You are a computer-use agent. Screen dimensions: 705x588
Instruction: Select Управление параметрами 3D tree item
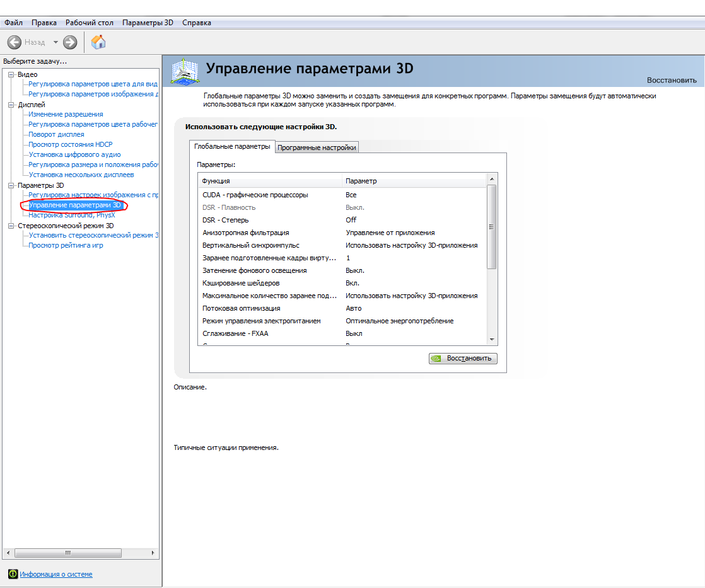click(x=74, y=205)
